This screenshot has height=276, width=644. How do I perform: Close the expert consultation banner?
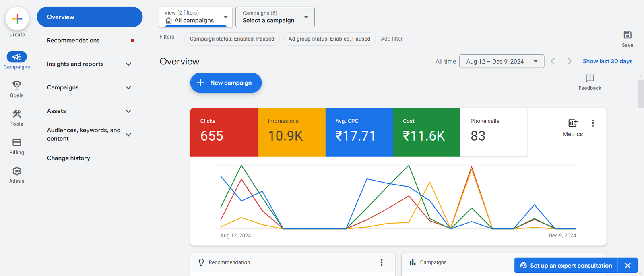point(627,266)
